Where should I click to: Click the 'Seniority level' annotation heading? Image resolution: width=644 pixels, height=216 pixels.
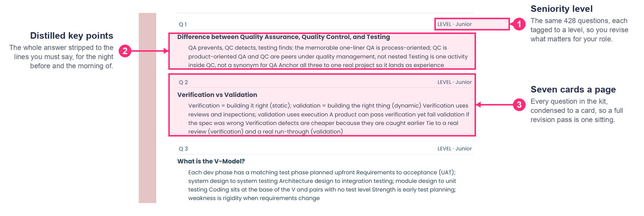pos(562,9)
